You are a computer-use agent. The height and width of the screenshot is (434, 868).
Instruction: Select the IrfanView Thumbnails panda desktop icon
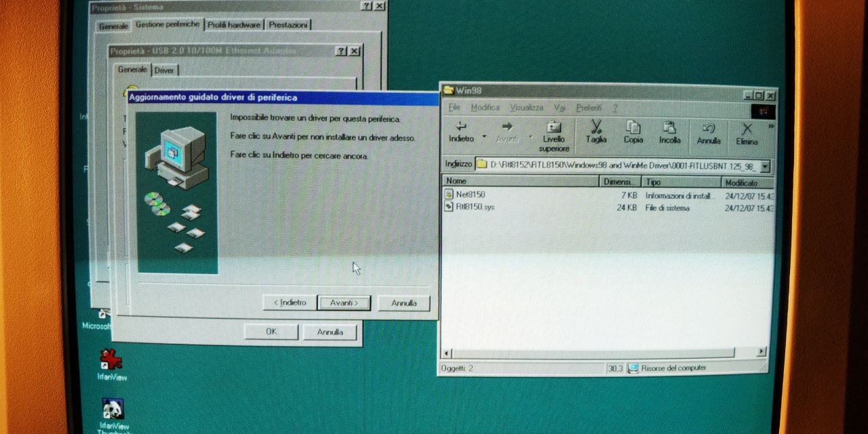pos(113,416)
